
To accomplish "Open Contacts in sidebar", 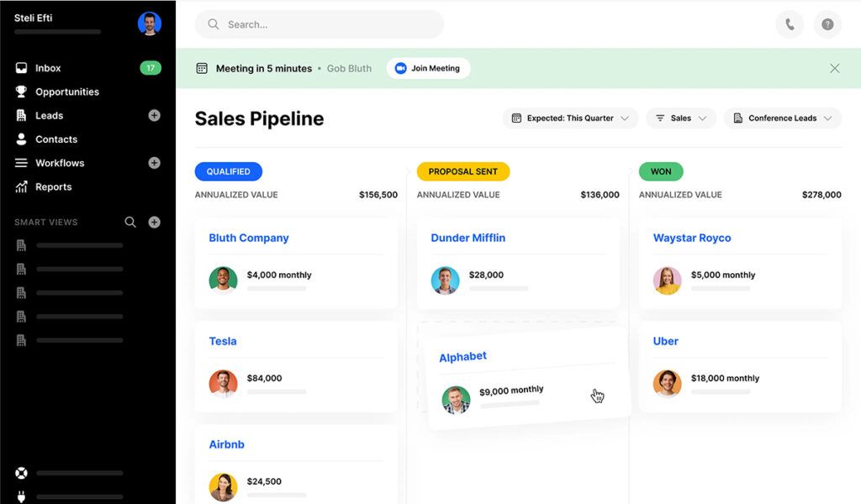I will click(x=56, y=139).
